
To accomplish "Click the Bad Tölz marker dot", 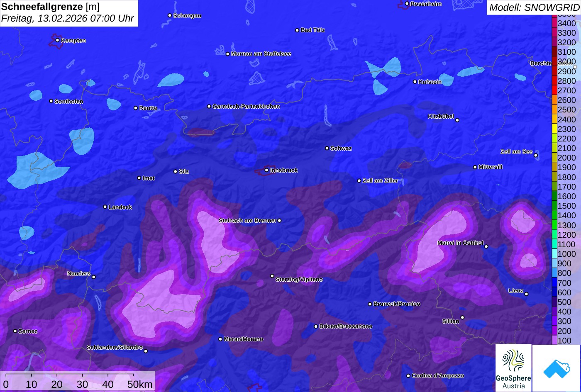I will click(297, 30).
